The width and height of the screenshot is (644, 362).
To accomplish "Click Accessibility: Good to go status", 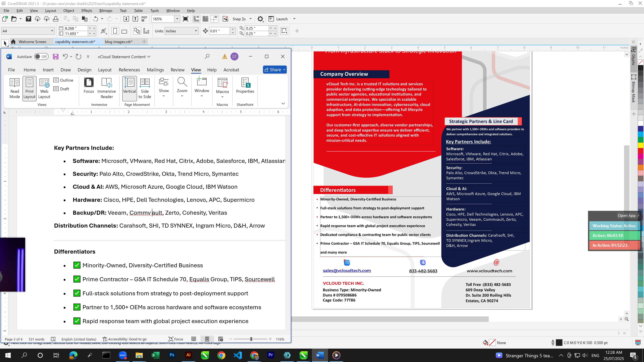I will coord(124,339).
